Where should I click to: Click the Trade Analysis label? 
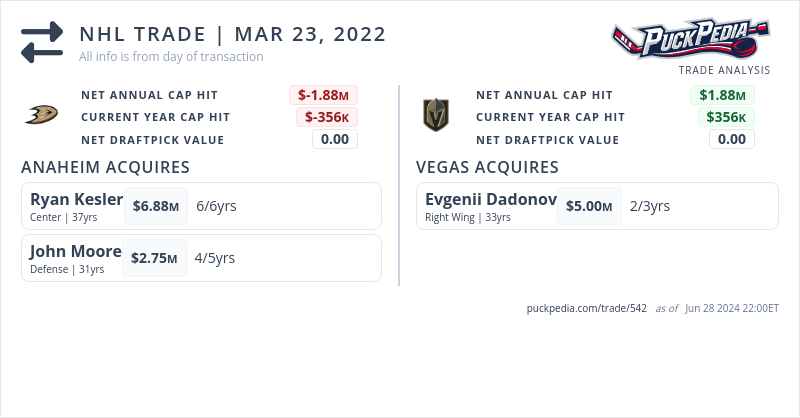724,70
